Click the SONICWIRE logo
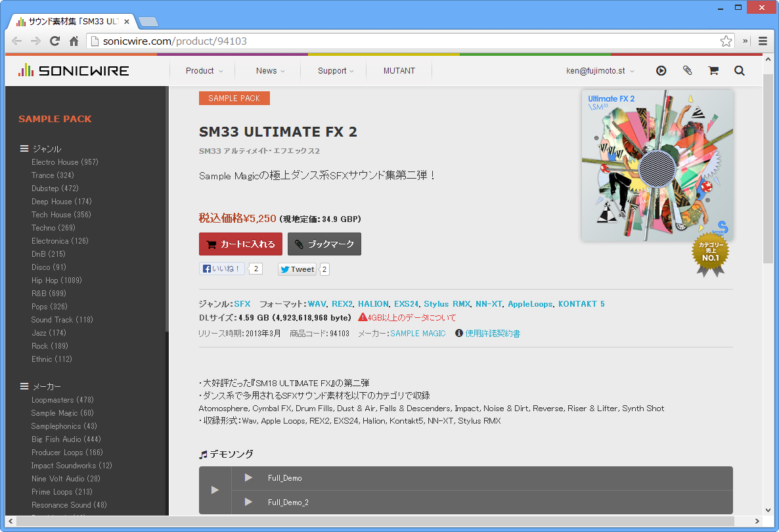 click(74, 70)
